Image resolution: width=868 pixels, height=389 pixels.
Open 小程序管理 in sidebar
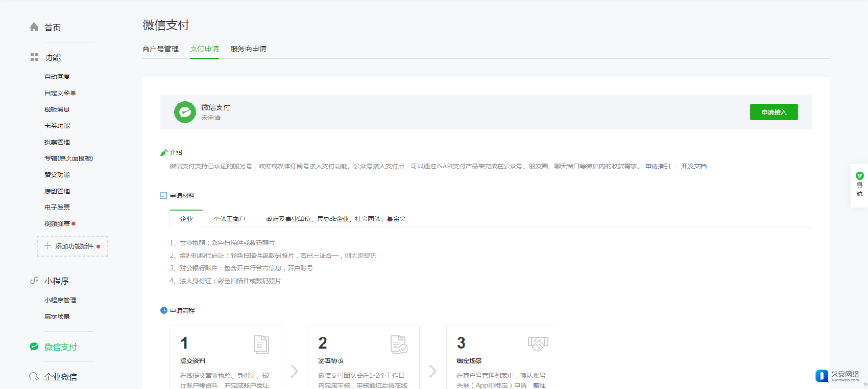60,300
